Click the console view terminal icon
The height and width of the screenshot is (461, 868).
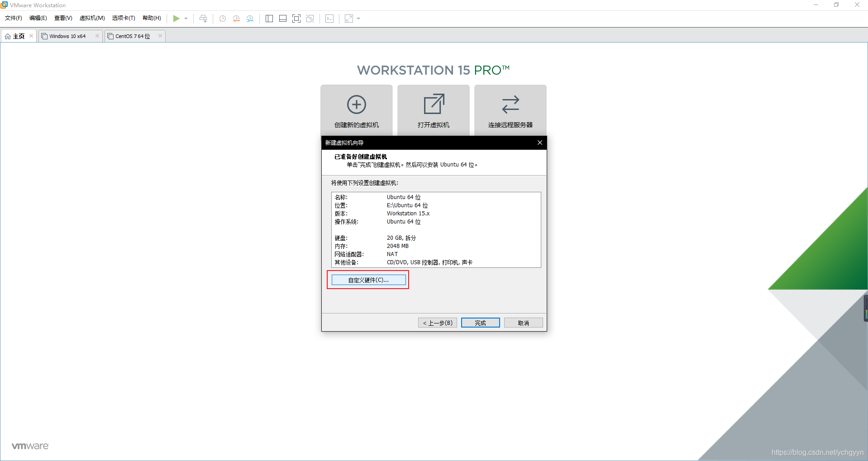[329, 19]
